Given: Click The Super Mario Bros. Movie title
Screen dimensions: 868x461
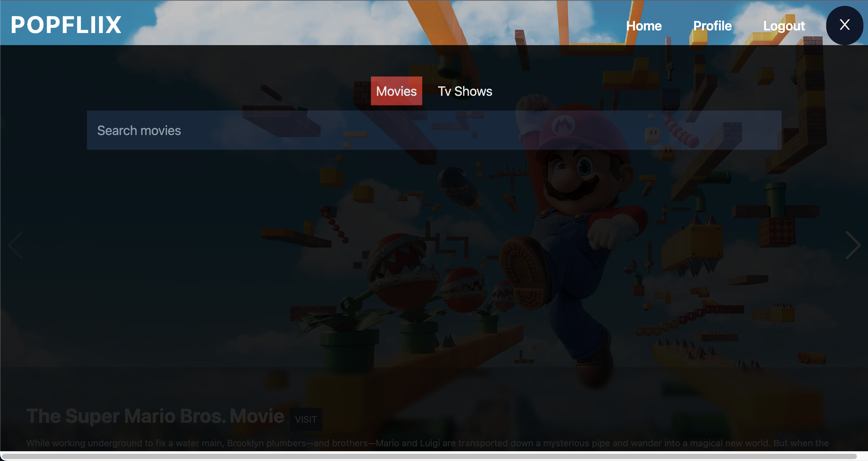Looking at the screenshot, I should pos(155,416).
